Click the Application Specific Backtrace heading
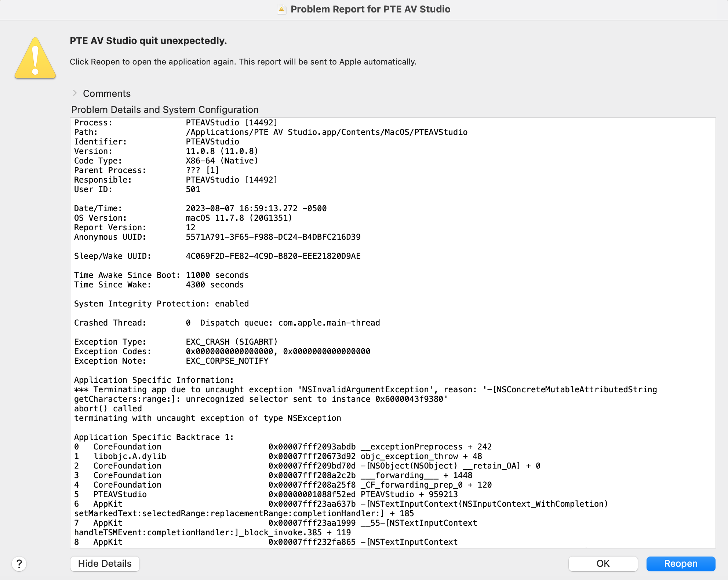The image size is (728, 580). pyautogui.click(x=154, y=437)
